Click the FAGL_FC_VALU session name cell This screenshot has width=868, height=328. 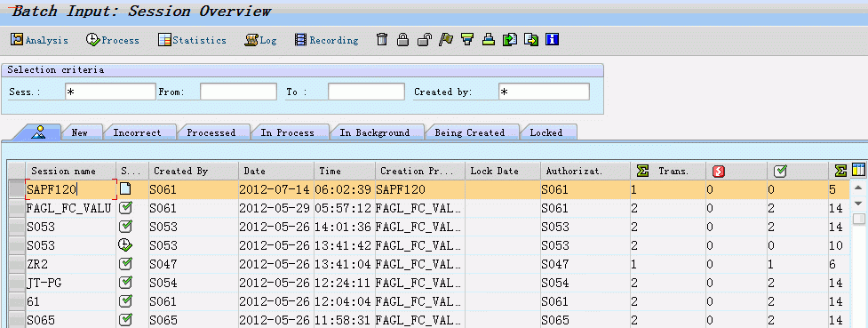coord(71,208)
